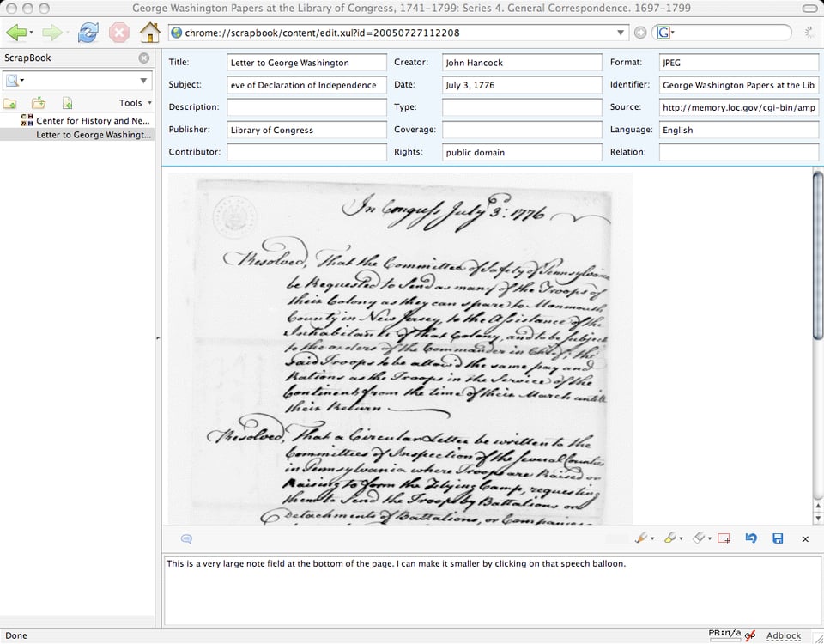
Task: Click the empty Coverage field
Action: pos(522,130)
